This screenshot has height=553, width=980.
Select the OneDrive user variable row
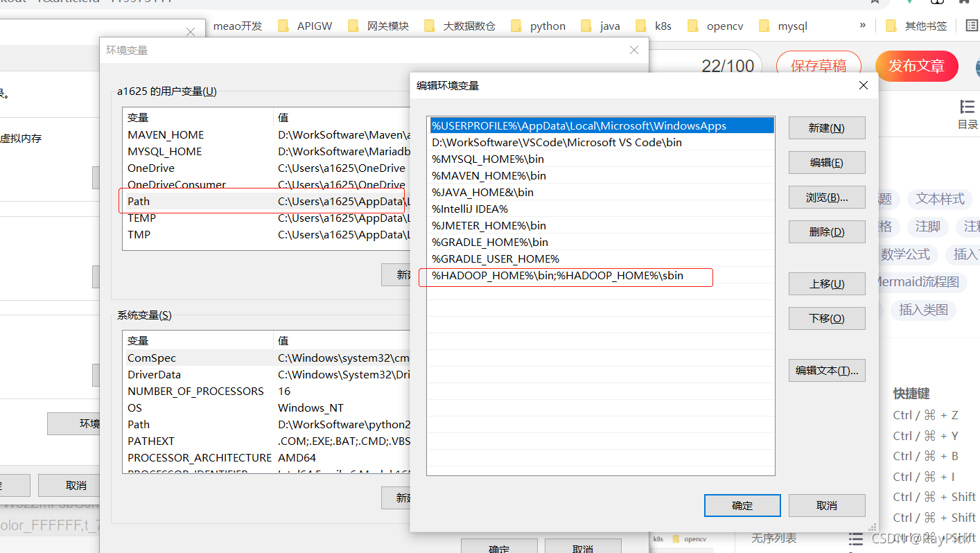tap(267, 168)
